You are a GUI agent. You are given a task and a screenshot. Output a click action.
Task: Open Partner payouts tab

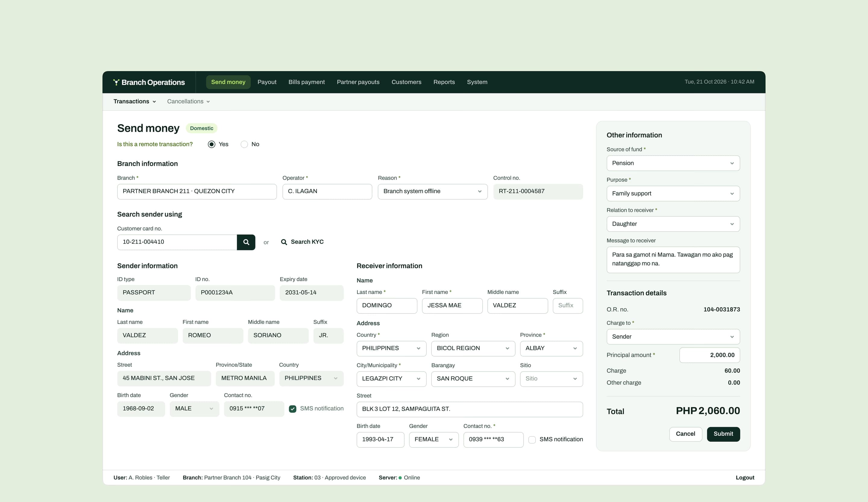coord(358,82)
